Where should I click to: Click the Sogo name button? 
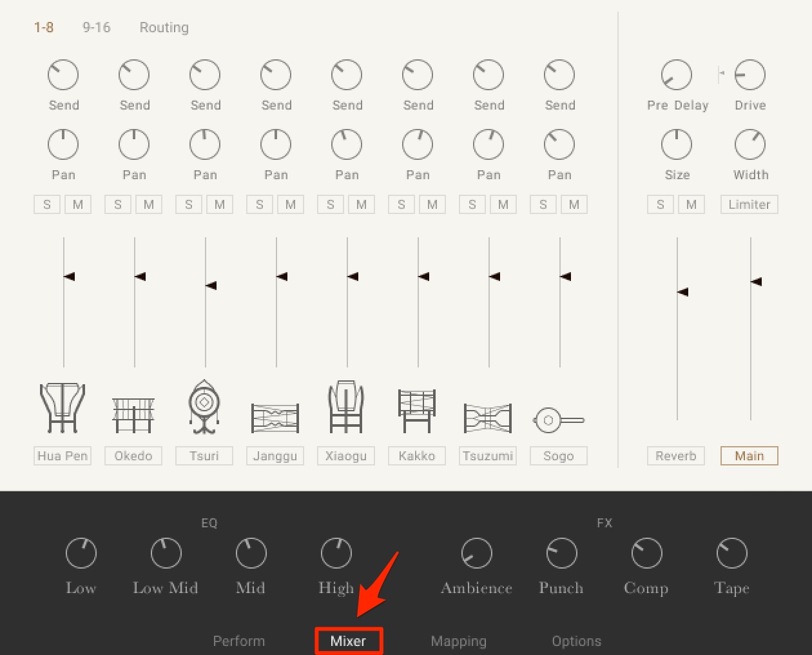(559, 456)
